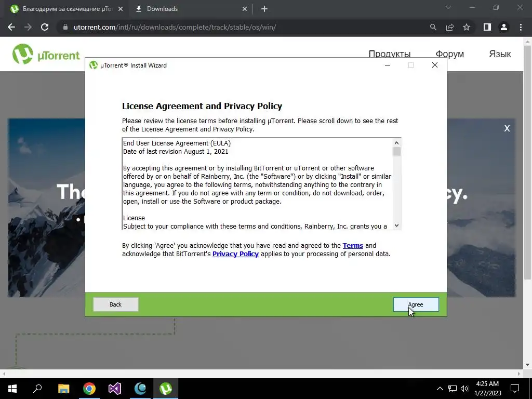Click the address bar URL
Screen dimensions: 532x399
[175, 27]
